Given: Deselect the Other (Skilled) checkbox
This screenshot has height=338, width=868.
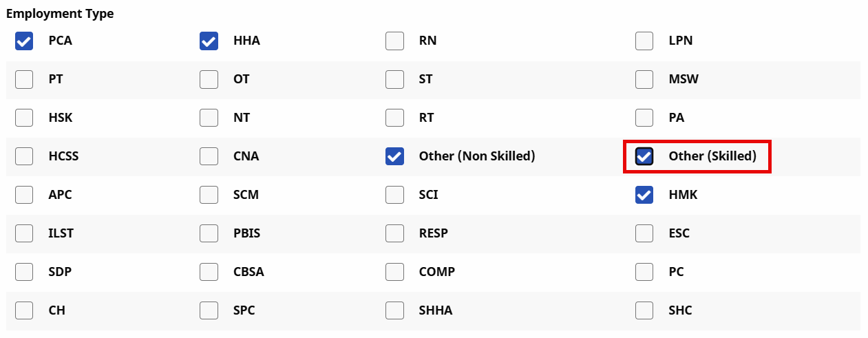Looking at the screenshot, I should 644,157.
